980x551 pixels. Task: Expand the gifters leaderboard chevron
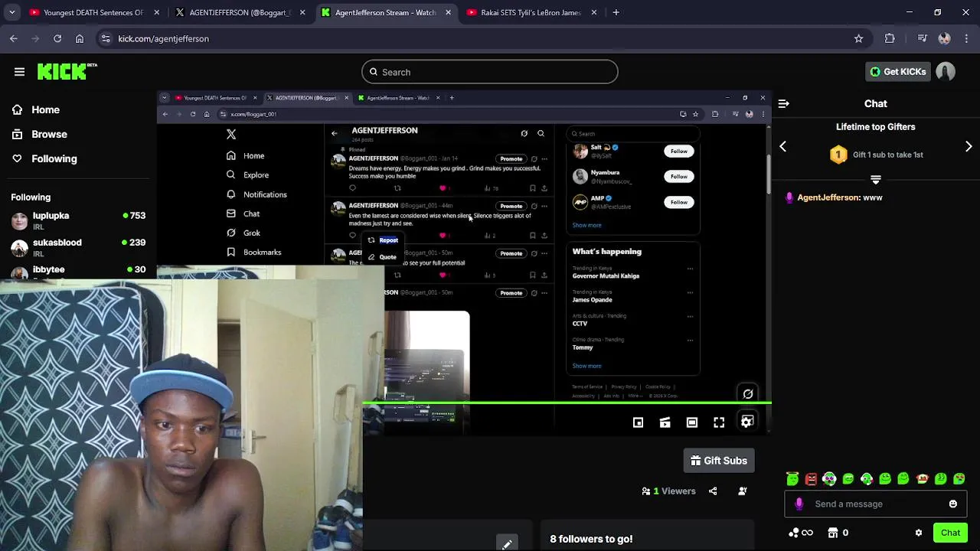click(x=876, y=180)
